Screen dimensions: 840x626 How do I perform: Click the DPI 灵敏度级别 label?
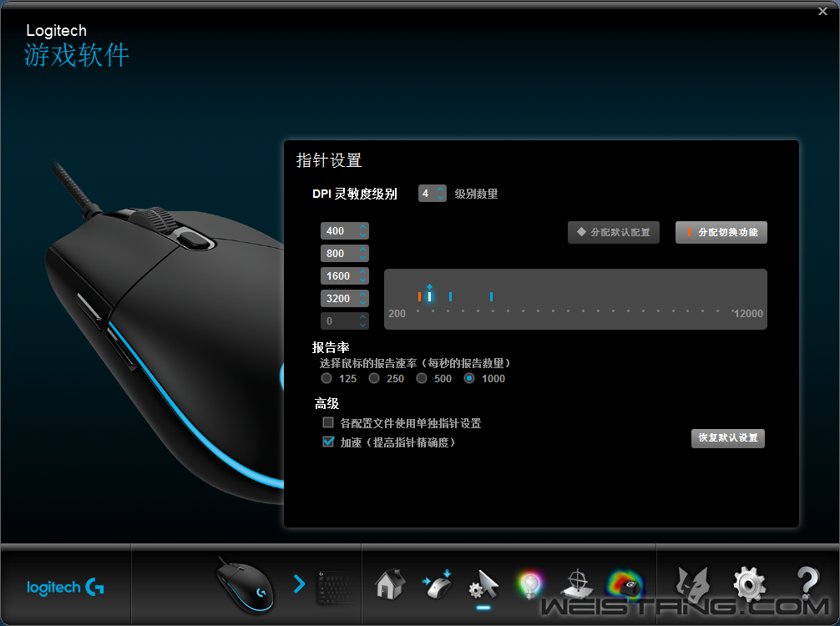[x=355, y=194]
